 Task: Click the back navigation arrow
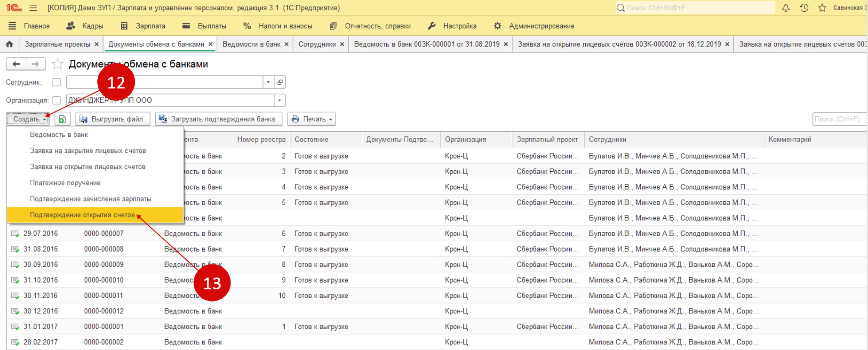(16, 64)
